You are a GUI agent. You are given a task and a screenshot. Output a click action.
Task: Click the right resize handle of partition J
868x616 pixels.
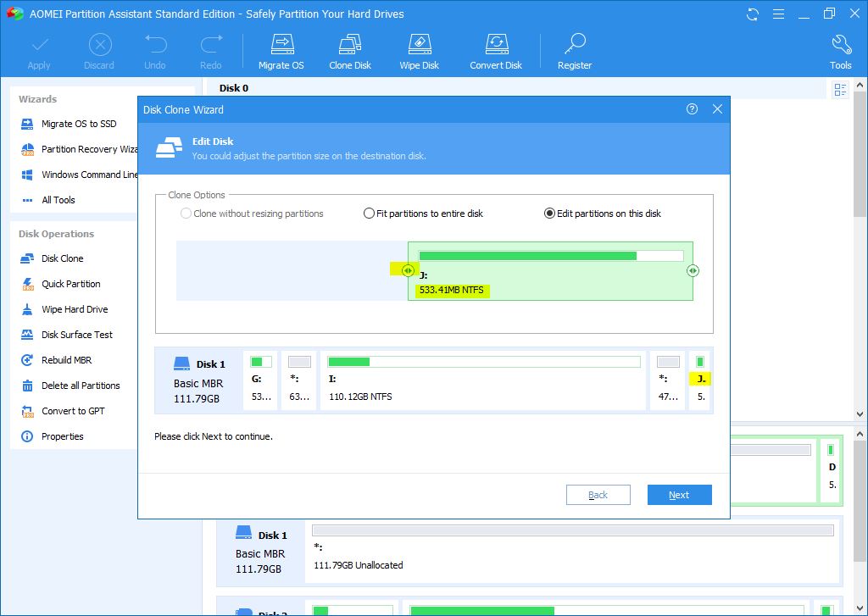(x=693, y=270)
